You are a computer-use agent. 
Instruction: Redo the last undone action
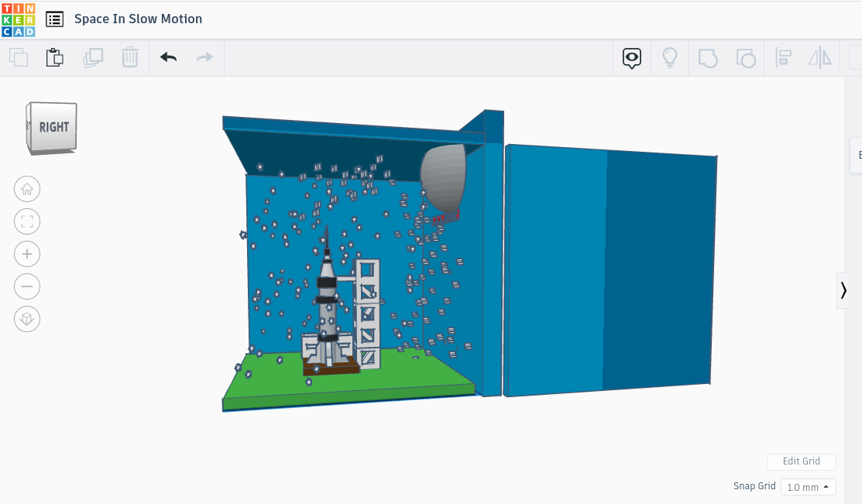204,57
